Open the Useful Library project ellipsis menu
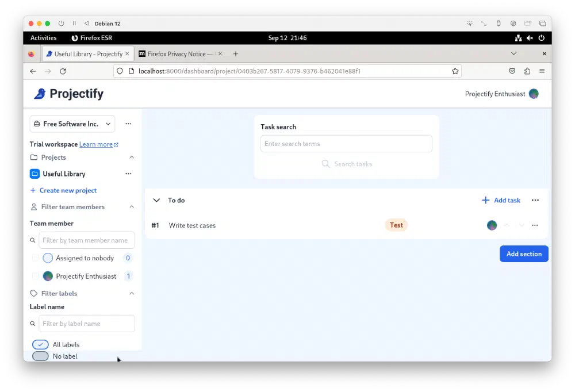Image resolution: width=575 pixels, height=392 pixels. click(128, 174)
